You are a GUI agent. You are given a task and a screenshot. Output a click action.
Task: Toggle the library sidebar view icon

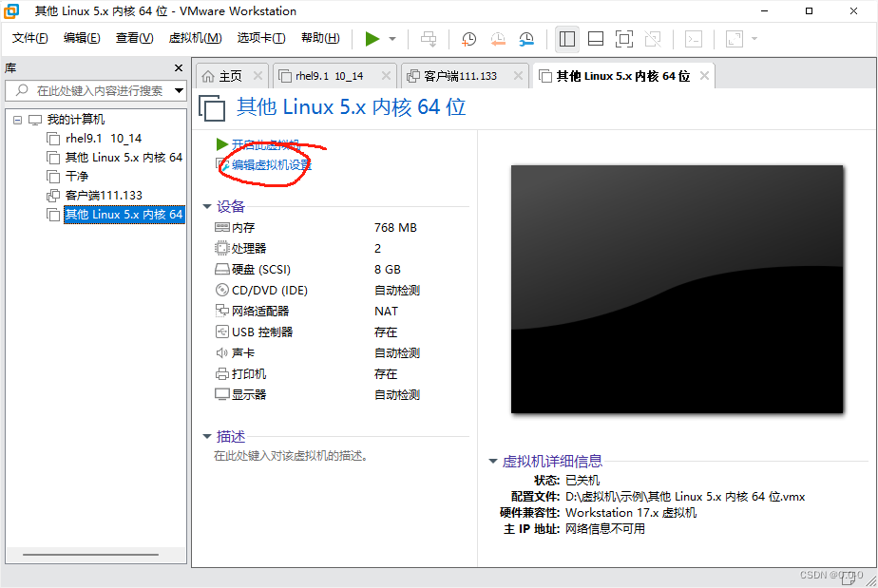(x=566, y=39)
